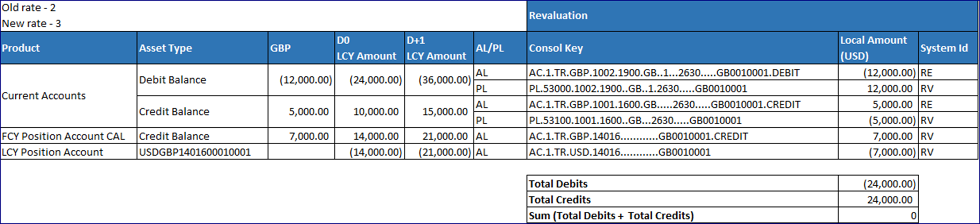Click the Old rate - 2 text

(29, 8)
